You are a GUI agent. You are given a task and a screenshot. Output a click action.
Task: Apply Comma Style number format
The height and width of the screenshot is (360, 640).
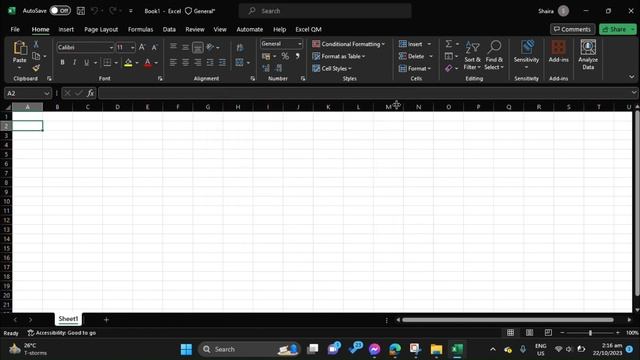(298, 56)
